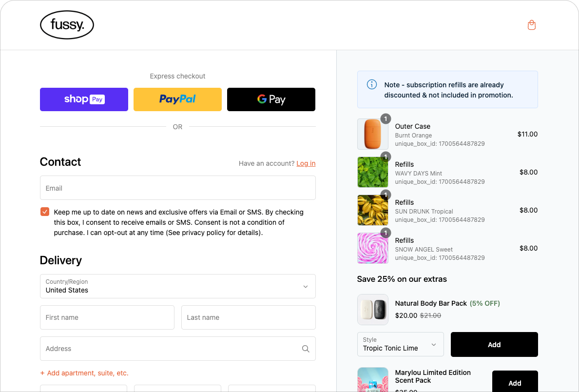Click the (5% OFF) label
The height and width of the screenshot is (392, 579).
(485, 303)
